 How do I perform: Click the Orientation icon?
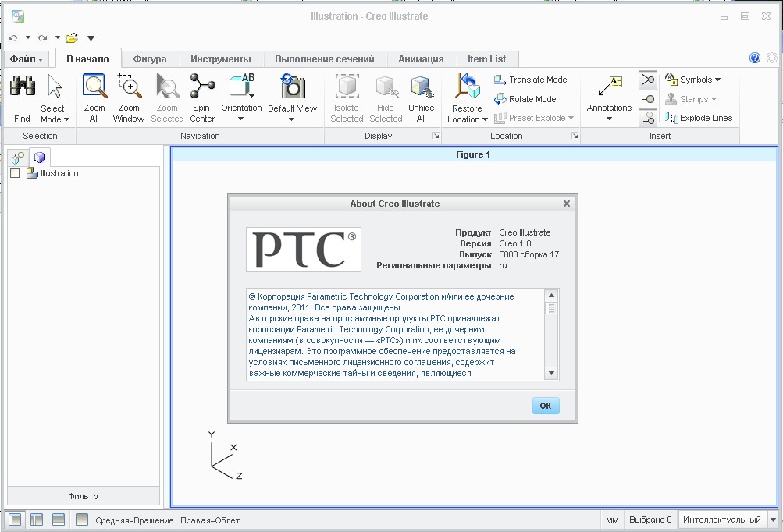(242, 86)
